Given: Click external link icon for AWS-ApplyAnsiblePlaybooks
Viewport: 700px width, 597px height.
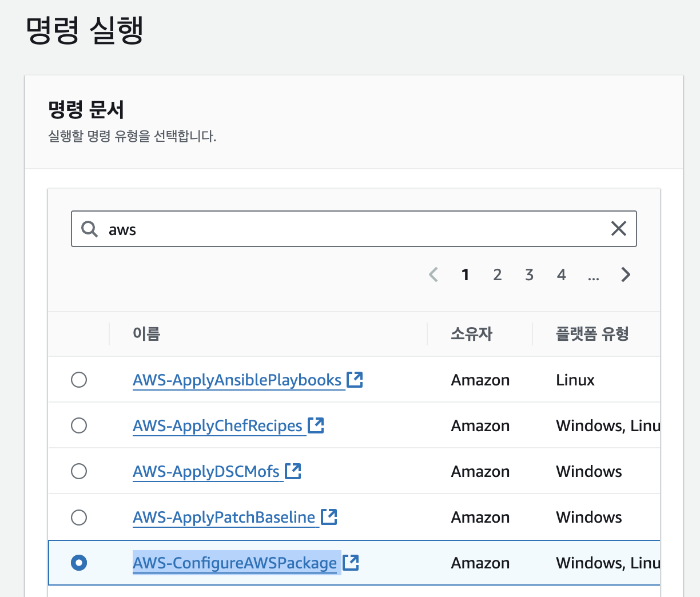Looking at the screenshot, I should 355,379.
